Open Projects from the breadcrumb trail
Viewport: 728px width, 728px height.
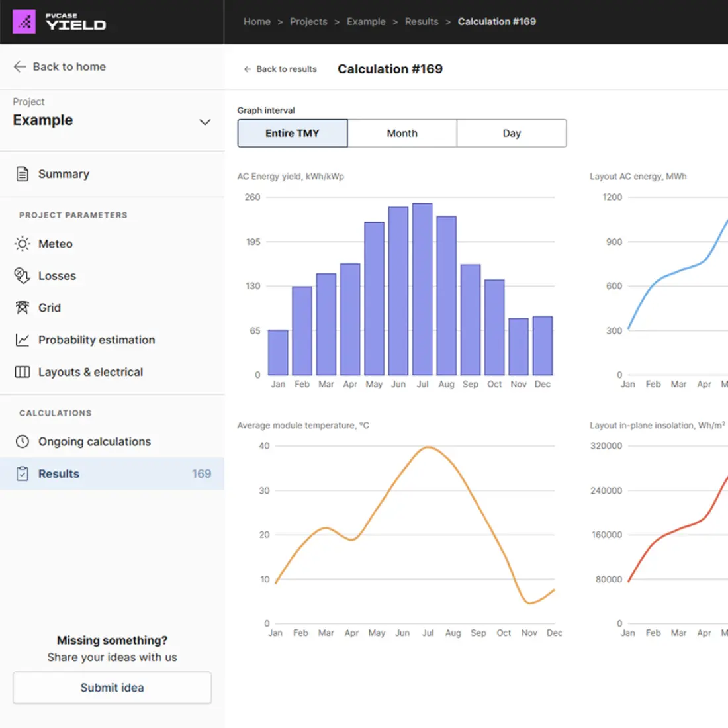click(308, 21)
